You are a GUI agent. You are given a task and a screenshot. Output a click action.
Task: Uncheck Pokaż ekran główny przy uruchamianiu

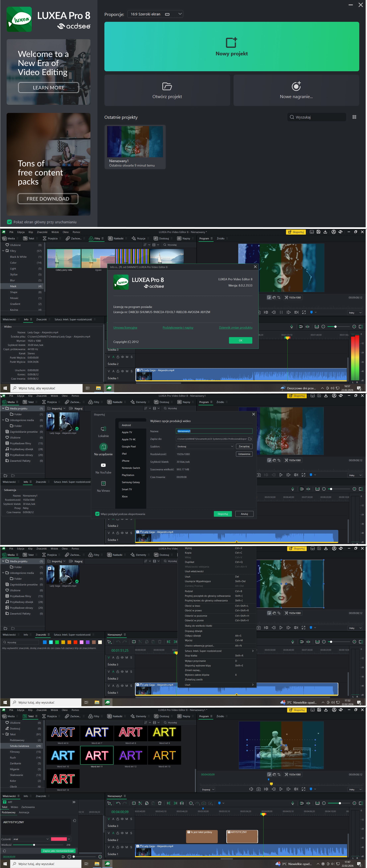pyautogui.click(x=9, y=222)
